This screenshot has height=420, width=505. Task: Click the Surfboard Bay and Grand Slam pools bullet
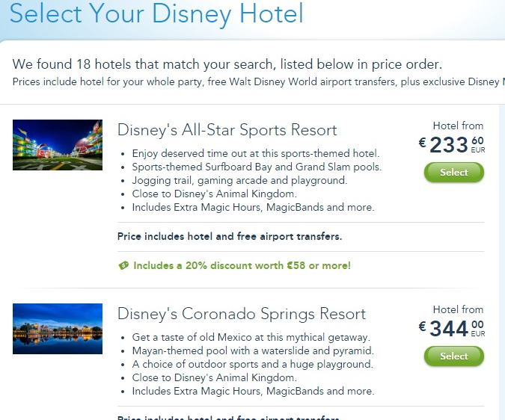(257, 167)
